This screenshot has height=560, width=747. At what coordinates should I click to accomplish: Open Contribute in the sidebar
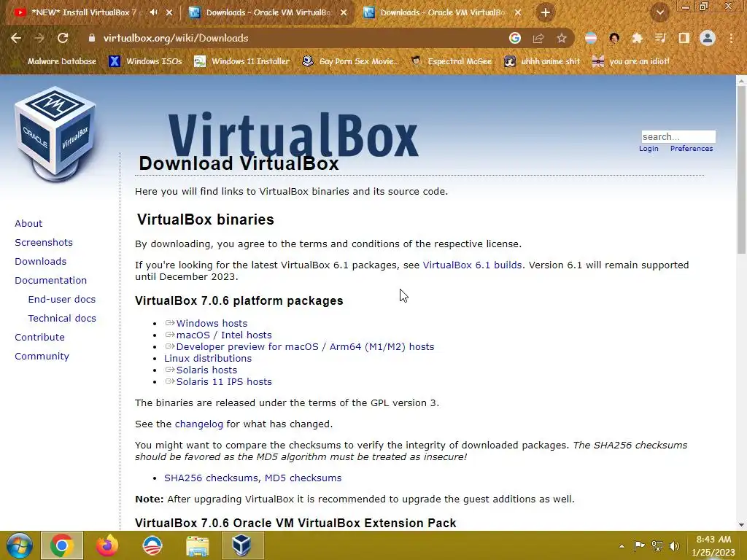pyautogui.click(x=39, y=337)
